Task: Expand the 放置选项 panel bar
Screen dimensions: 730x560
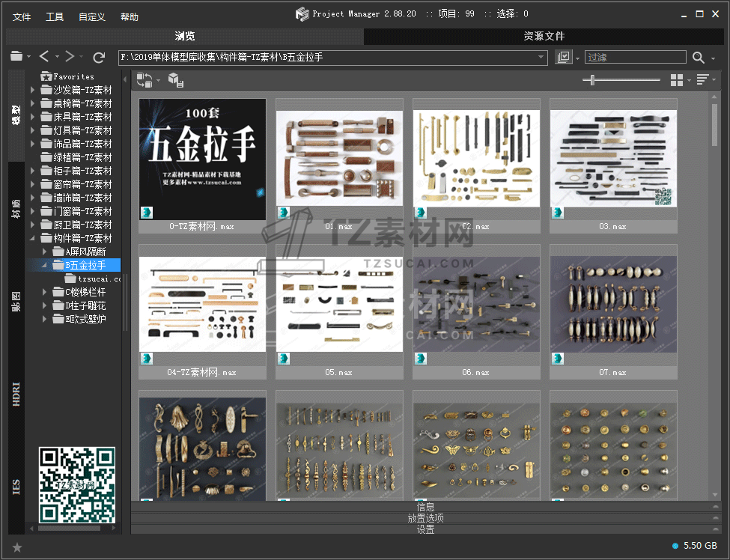Action: pos(425,518)
